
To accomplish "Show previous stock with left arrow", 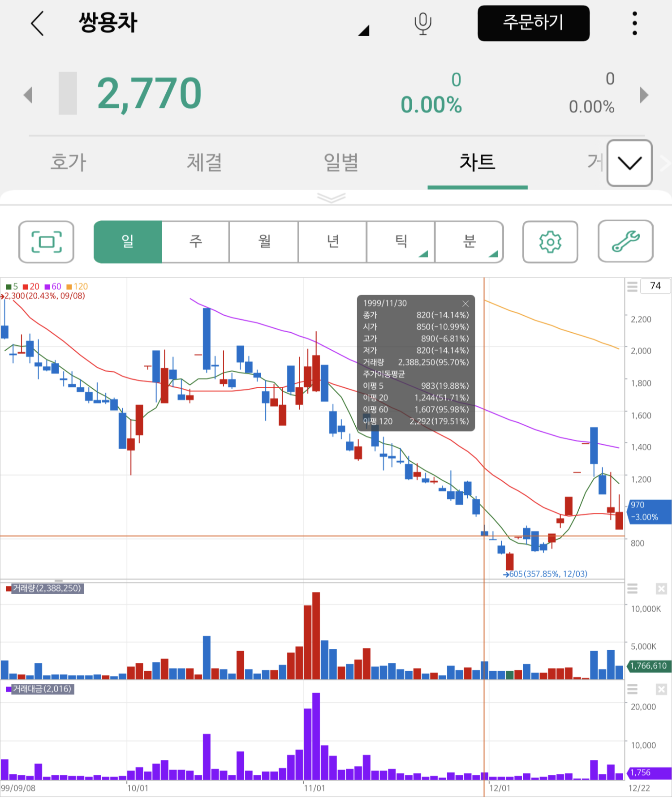I will [x=28, y=95].
